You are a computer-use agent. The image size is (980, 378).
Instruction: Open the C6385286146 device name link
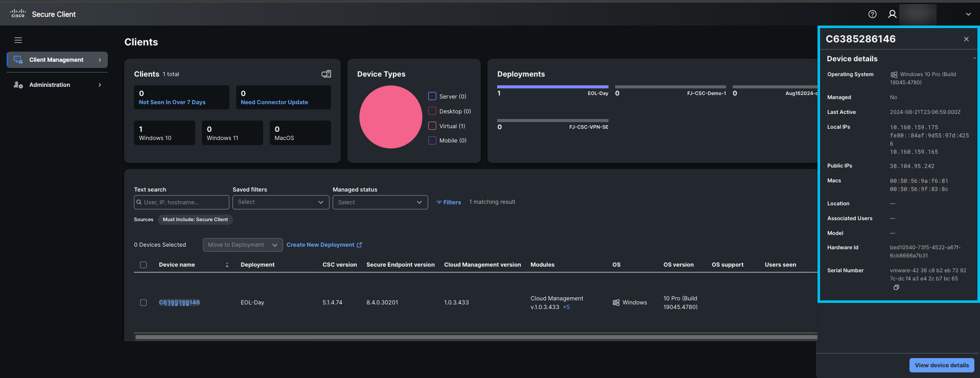pyautogui.click(x=179, y=302)
